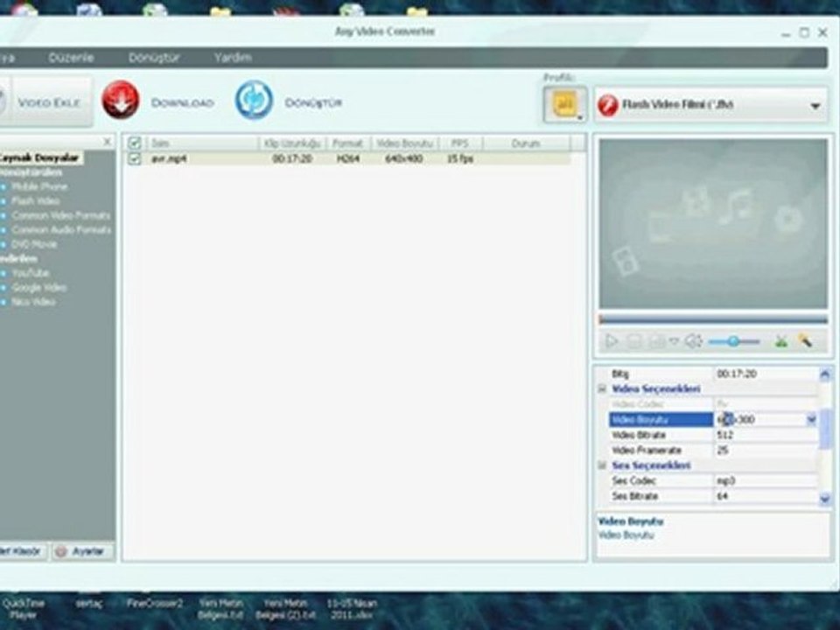Open the Video Boyutu size dropdown arrow
This screenshot has height=630, width=840.
pos(811,419)
